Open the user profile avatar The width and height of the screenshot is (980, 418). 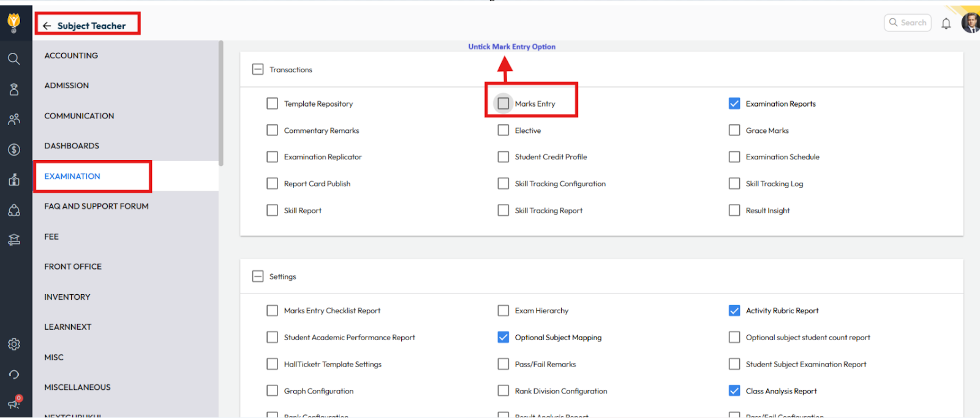pyautogui.click(x=970, y=23)
